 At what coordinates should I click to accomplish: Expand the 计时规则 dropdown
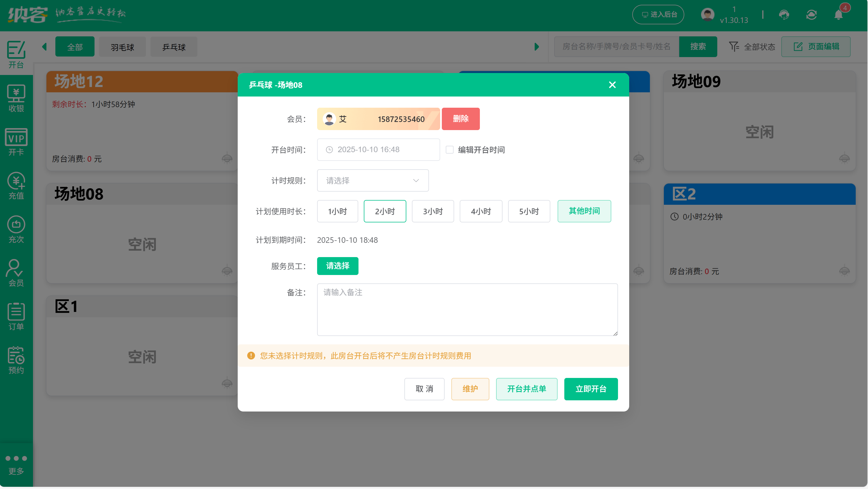pyautogui.click(x=373, y=181)
